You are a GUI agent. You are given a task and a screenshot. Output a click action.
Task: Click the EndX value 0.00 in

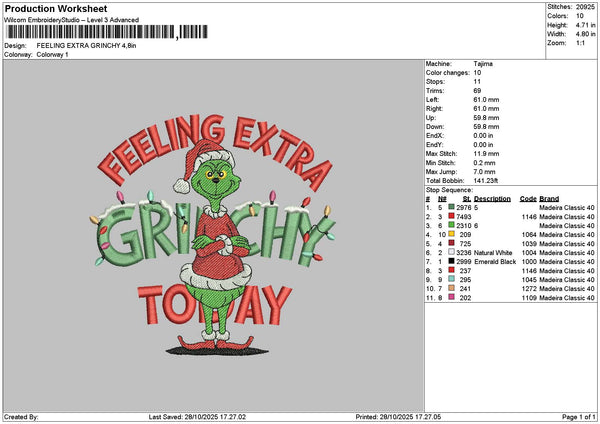[x=483, y=135]
